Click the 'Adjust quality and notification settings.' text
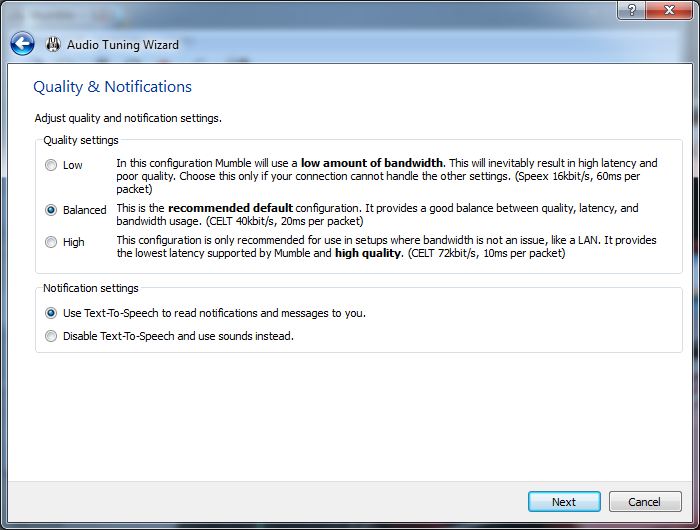700x530 pixels. coord(128,118)
